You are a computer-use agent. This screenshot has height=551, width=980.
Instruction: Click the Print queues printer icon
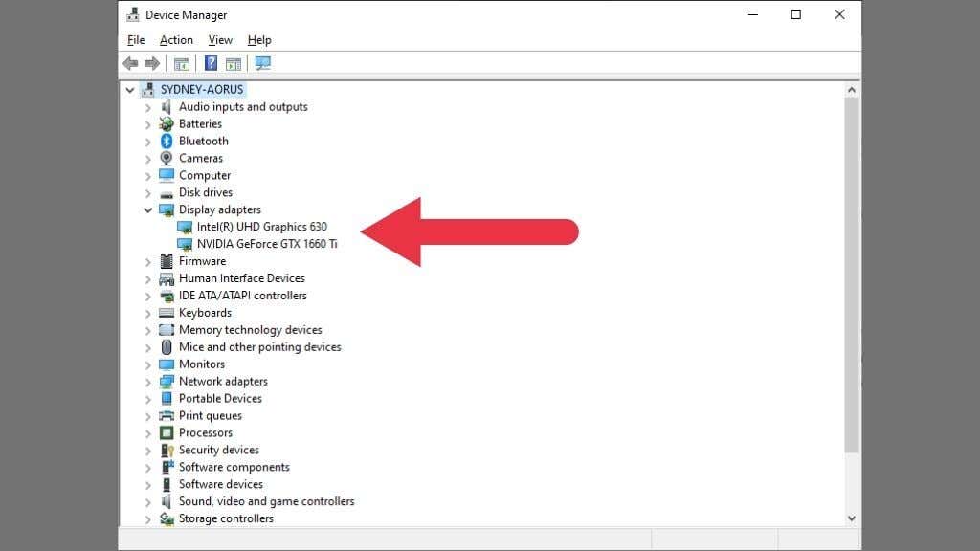(x=167, y=415)
